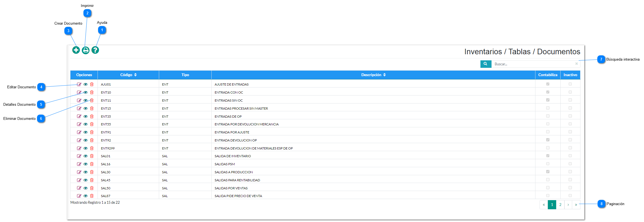Click the Inventarios / Tablas / Documentos heading
The image size is (644, 222).
(x=522, y=52)
